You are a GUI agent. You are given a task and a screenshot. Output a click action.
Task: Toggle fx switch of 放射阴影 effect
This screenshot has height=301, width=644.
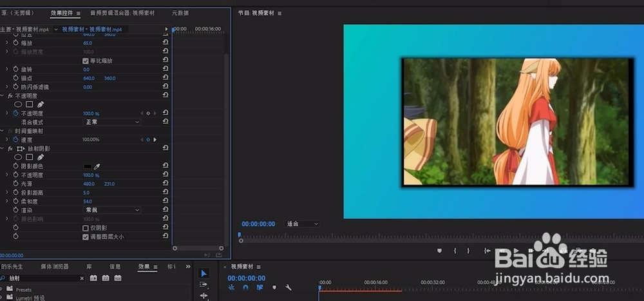[10, 148]
